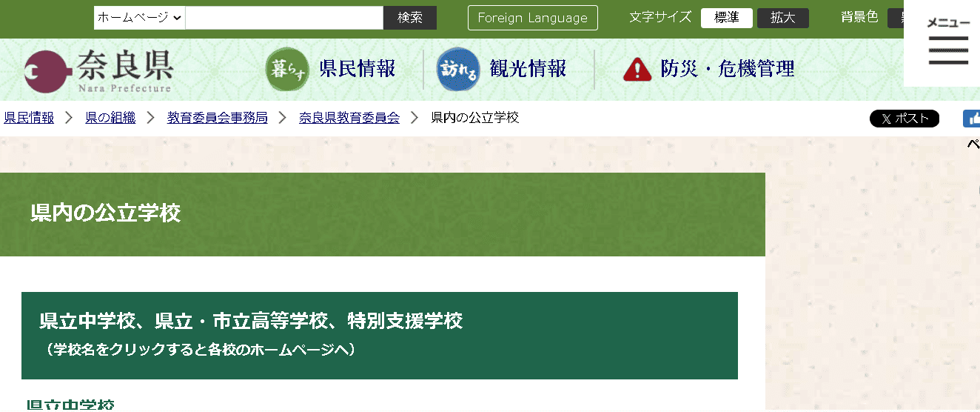Follow the 県の組織 breadcrumb link
This screenshot has height=412, width=980.
coord(110,118)
